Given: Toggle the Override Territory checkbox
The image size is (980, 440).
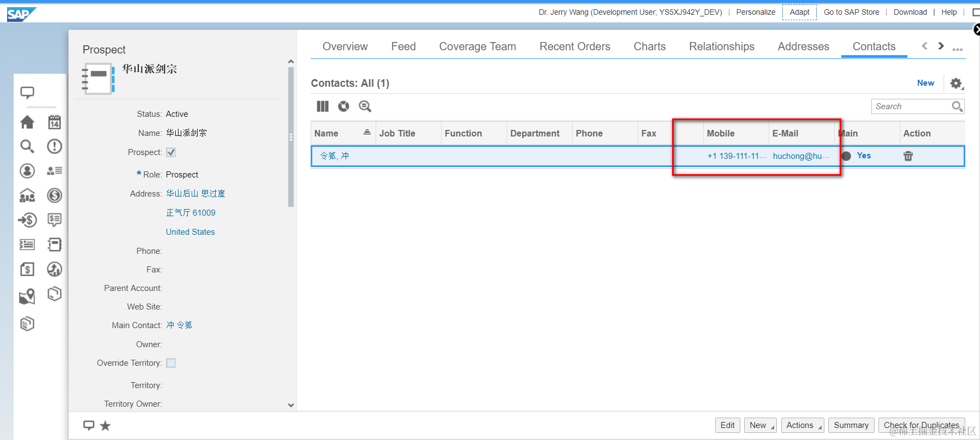Looking at the screenshot, I should [171, 363].
